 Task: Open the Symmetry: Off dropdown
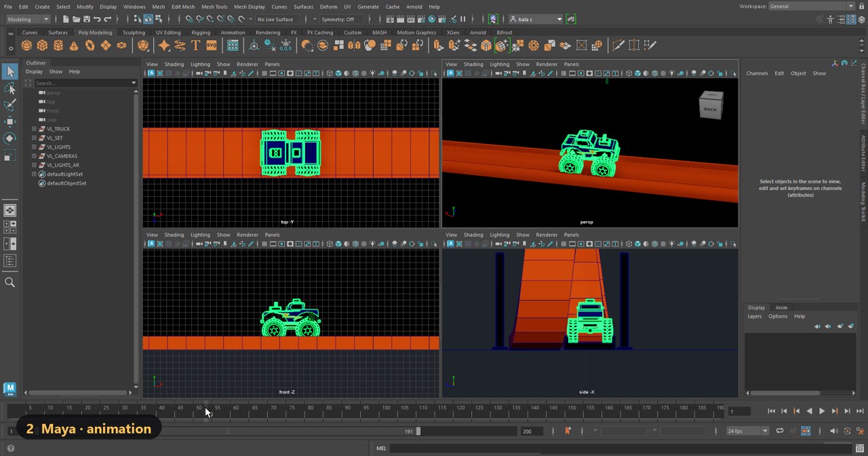click(x=342, y=19)
